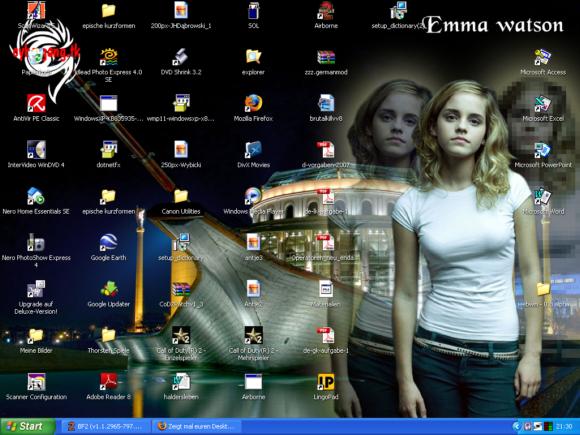The height and width of the screenshot is (435, 580).
Task: Switch to the BF2 taskbar window
Action: [x=106, y=426]
